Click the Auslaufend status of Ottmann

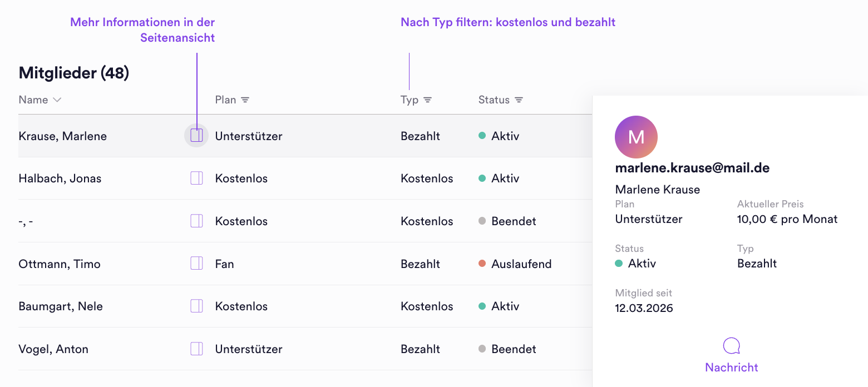521,264
